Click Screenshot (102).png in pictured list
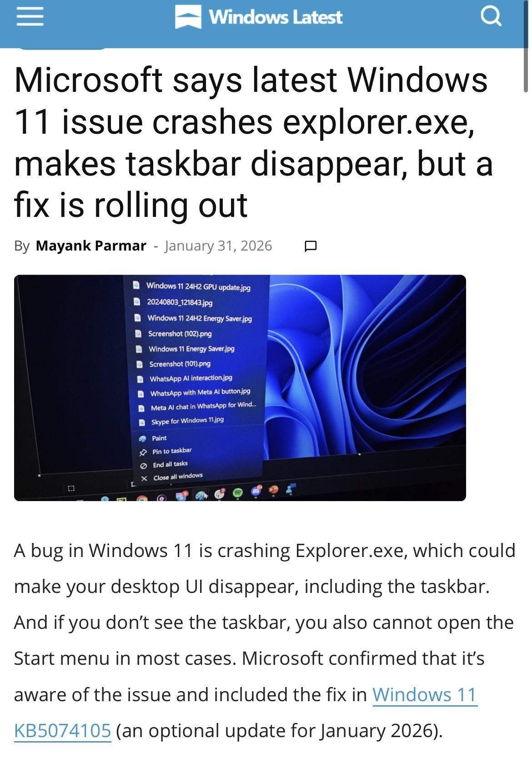 point(174,333)
